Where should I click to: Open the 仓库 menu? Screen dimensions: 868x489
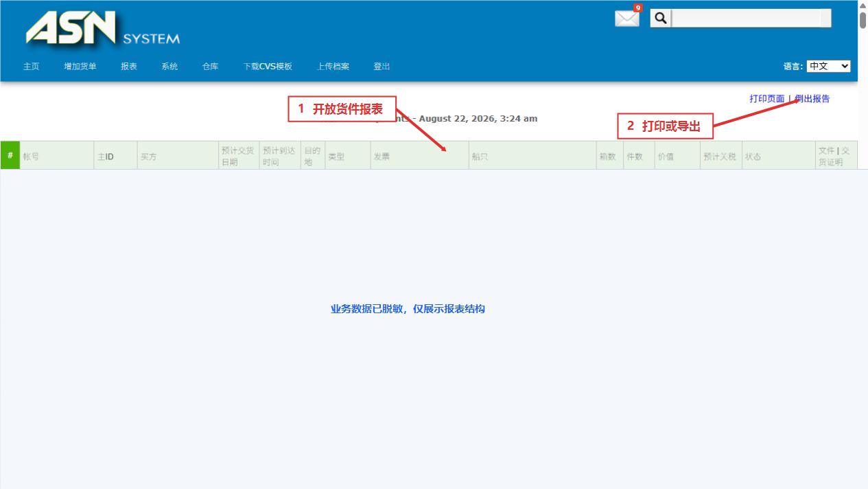(x=211, y=67)
